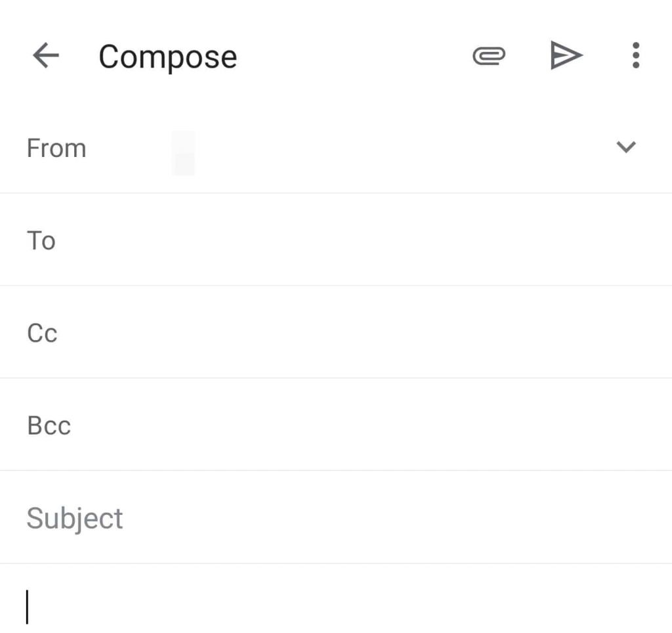672x633 pixels.
Task: Select the paperclip to attach a file
Action: pyautogui.click(x=490, y=56)
